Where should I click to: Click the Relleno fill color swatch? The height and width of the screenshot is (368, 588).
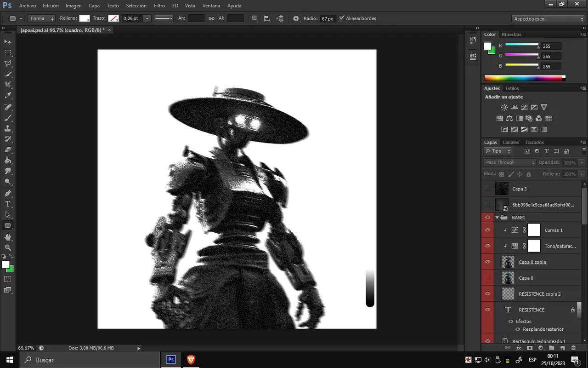coord(85,18)
